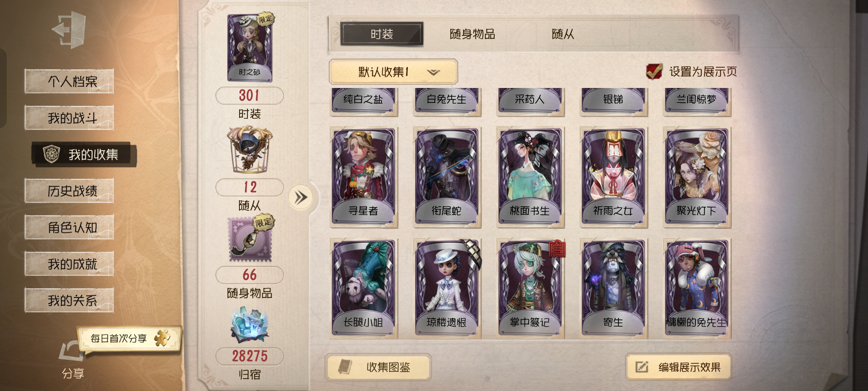Select the 寻星者 costume card
868x391 pixels.
(x=363, y=177)
